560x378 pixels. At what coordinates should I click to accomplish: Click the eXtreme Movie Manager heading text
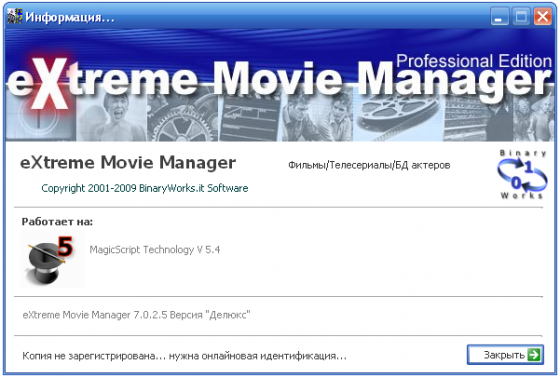(x=128, y=163)
